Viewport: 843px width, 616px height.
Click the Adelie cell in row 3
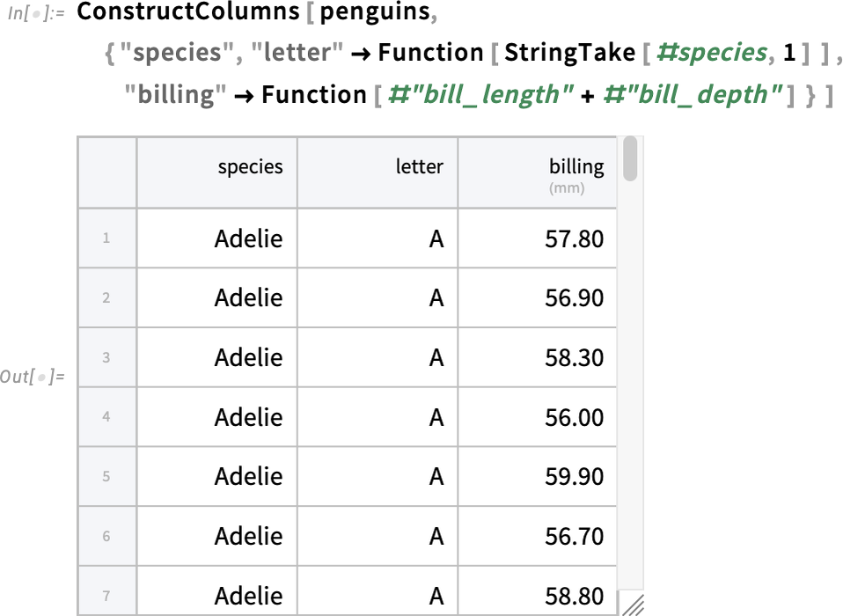click(x=248, y=357)
